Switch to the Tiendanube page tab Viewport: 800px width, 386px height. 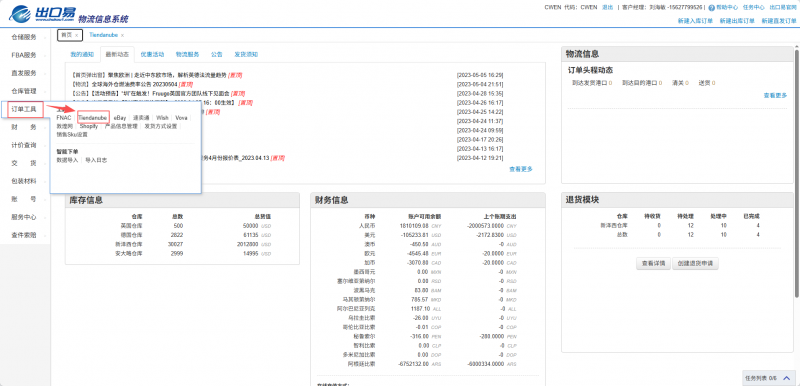click(103, 35)
